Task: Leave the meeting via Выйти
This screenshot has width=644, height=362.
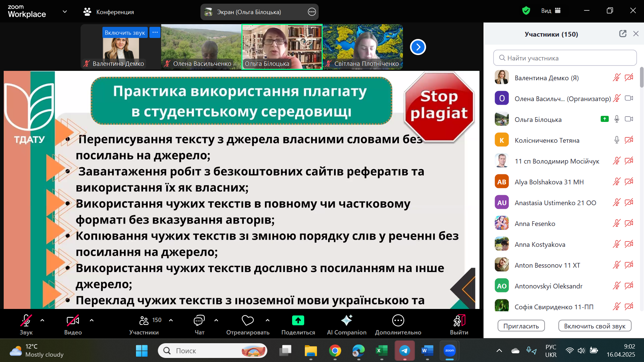Action: pyautogui.click(x=459, y=325)
